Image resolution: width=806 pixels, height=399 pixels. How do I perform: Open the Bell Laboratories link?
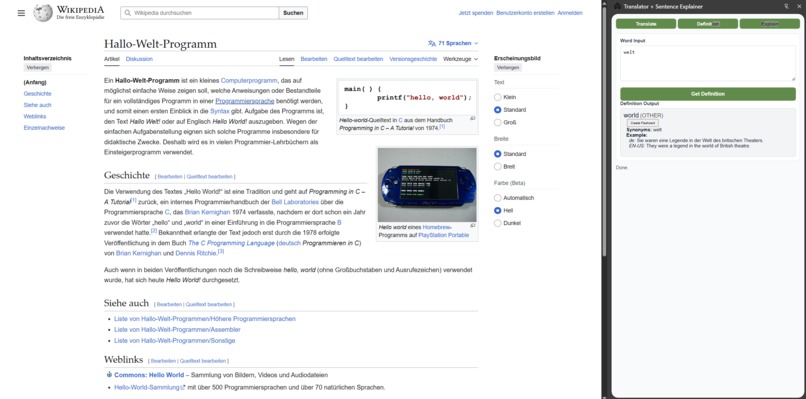click(x=295, y=202)
